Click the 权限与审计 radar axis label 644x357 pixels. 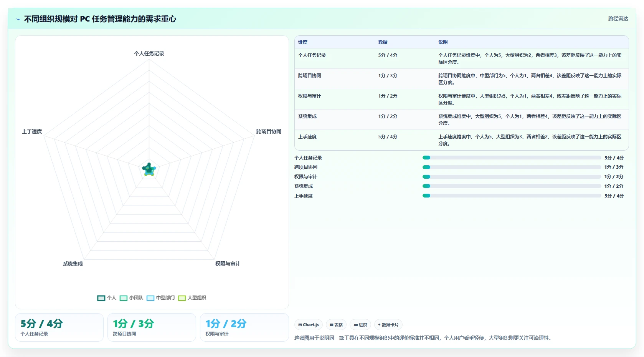[x=228, y=264]
